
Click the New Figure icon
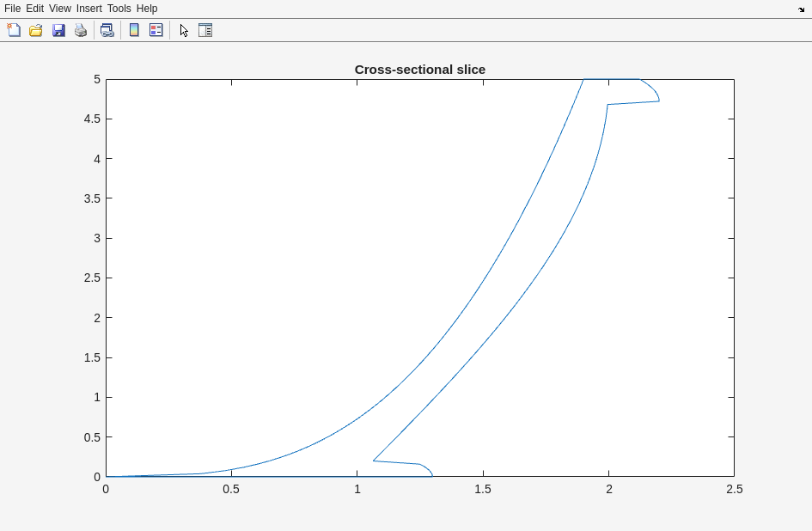tap(14, 30)
